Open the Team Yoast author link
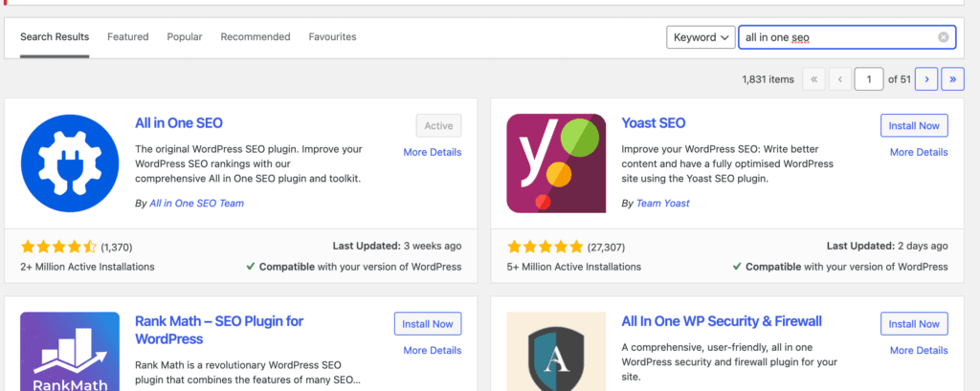 [662, 204]
